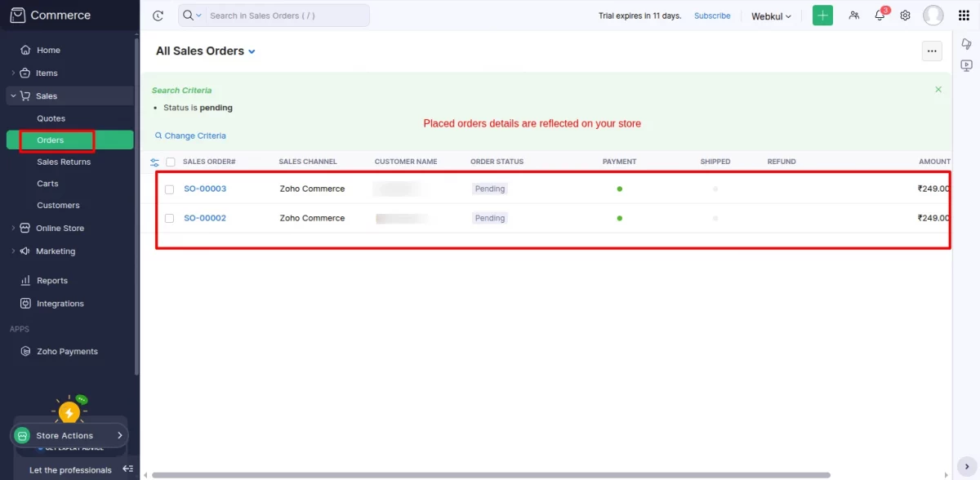Open Sales Returns in the sidebar
This screenshot has height=480, width=980.
pos(64,162)
